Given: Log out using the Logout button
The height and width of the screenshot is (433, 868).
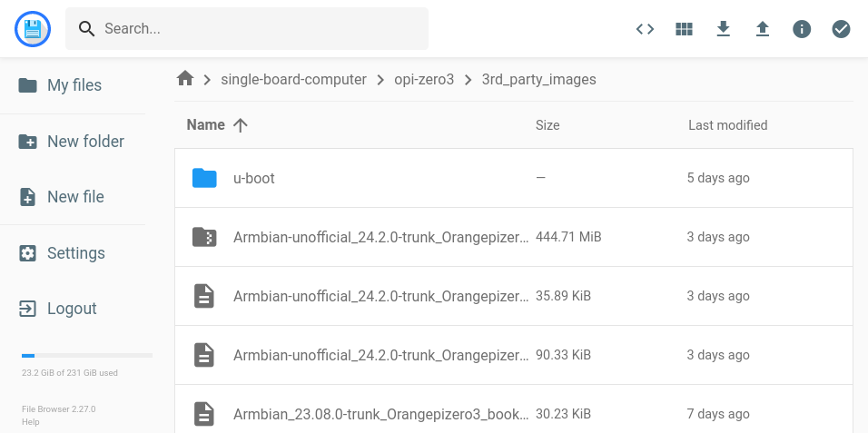Looking at the screenshot, I should click(x=71, y=309).
